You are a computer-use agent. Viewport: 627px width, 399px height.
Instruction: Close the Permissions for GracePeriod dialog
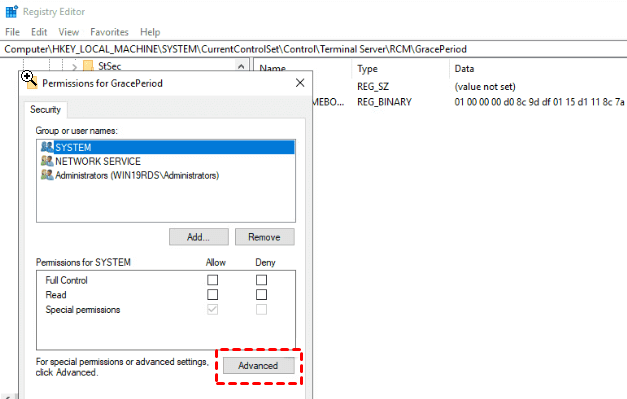pyautogui.click(x=300, y=83)
